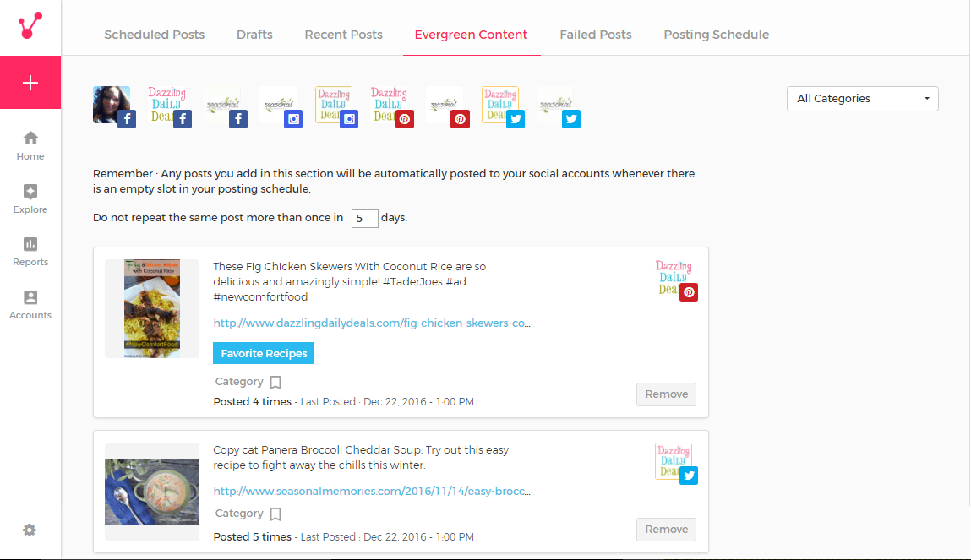Open the Explore section
The image size is (971, 560).
click(30, 196)
